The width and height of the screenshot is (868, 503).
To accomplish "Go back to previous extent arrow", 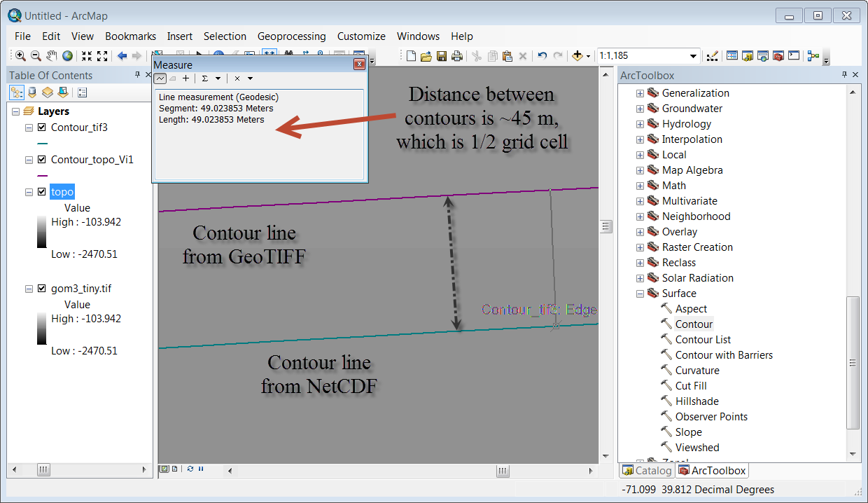I will [x=122, y=56].
